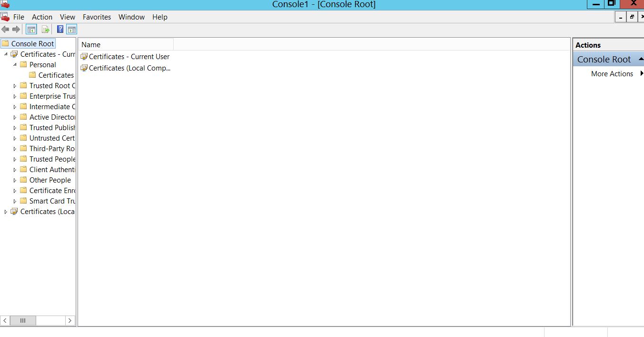Open More Actions in Actions pane
644x337 pixels.
(x=612, y=73)
